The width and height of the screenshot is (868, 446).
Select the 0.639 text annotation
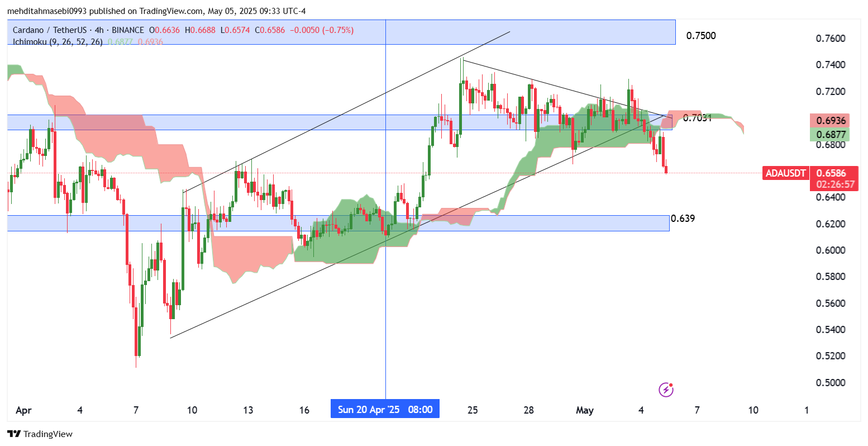tap(683, 219)
